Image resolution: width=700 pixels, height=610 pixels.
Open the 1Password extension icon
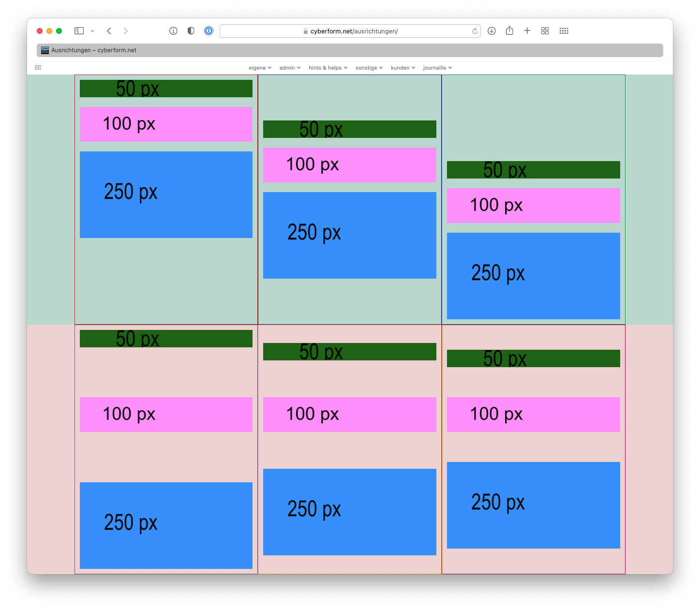coord(209,31)
